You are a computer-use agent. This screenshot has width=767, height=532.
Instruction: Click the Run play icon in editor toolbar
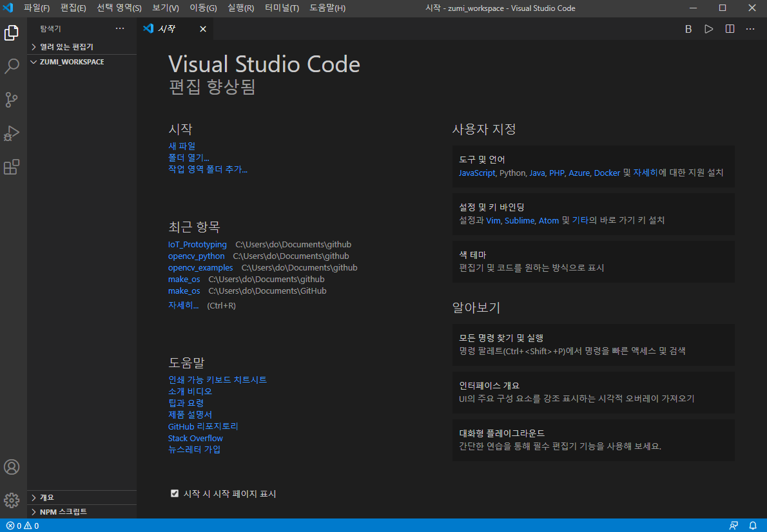click(x=709, y=29)
